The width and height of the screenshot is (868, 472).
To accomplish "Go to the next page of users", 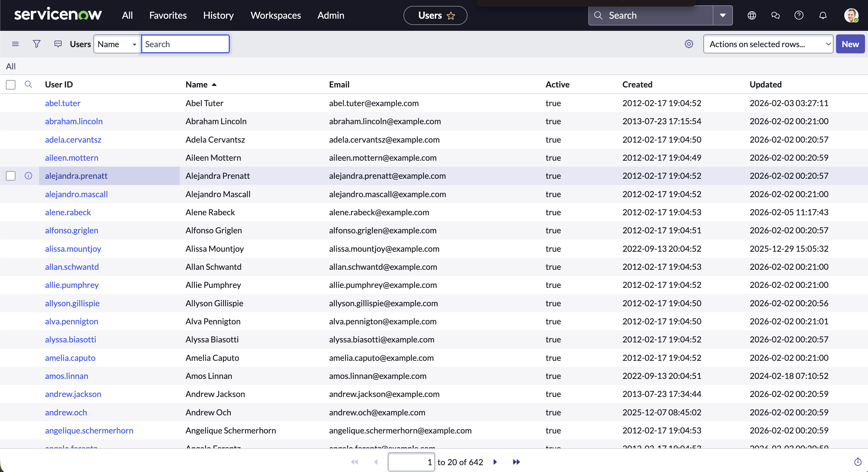I will pyautogui.click(x=495, y=462).
